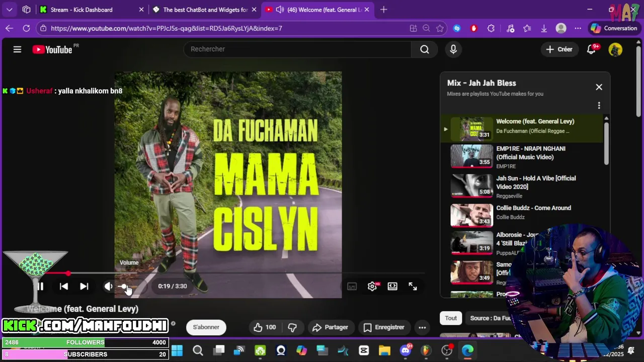Click the YouTube search magnifier button
Image resolution: width=644 pixels, height=362 pixels.
pyautogui.click(x=425, y=49)
